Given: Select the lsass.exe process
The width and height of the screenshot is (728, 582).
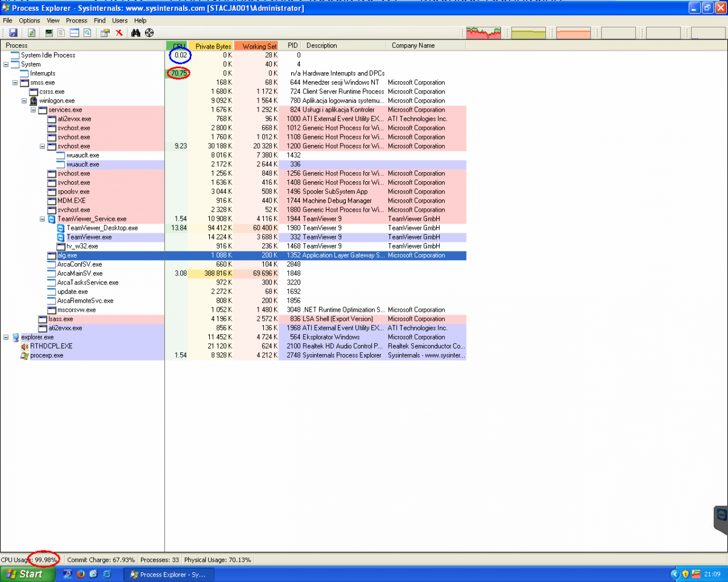Looking at the screenshot, I should coord(61,319).
